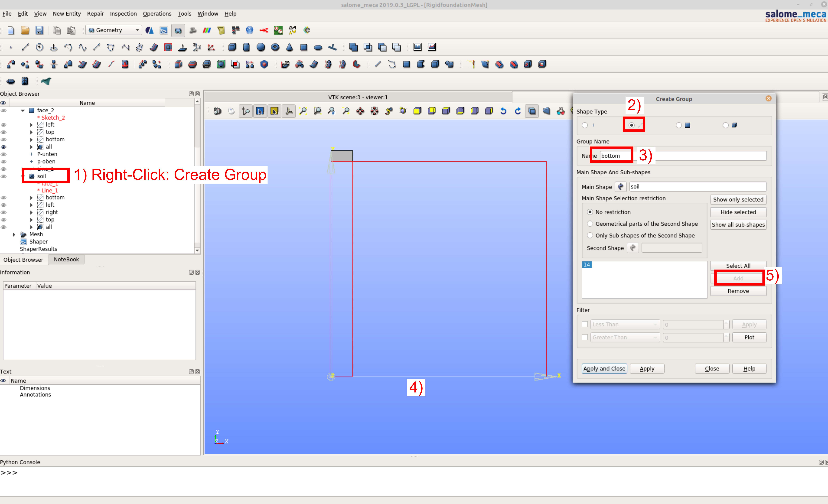
Task: Select the soil object in Object Browser
Action: 41,176
